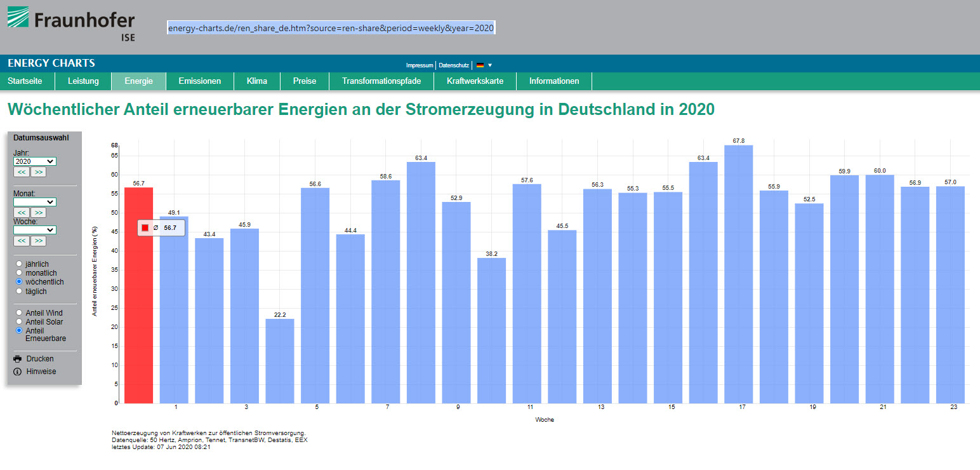Go to next year with >> button
The image size is (980, 470).
click(39, 172)
